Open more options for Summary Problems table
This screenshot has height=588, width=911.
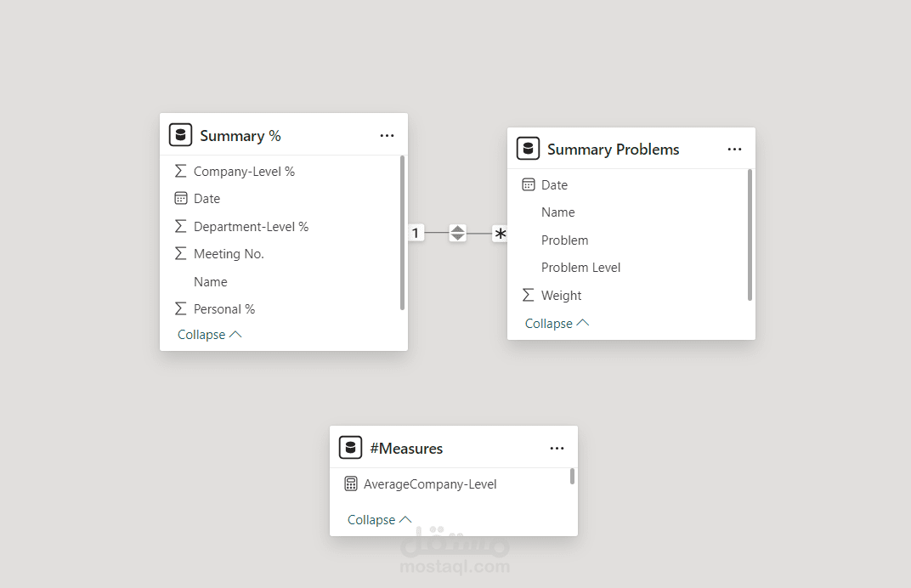coord(734,150)
